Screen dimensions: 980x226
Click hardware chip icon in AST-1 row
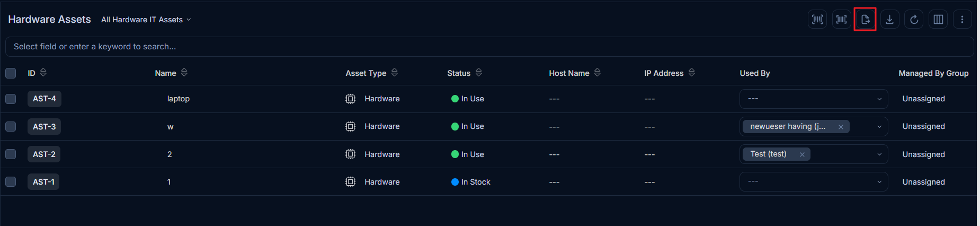point(350,181)
